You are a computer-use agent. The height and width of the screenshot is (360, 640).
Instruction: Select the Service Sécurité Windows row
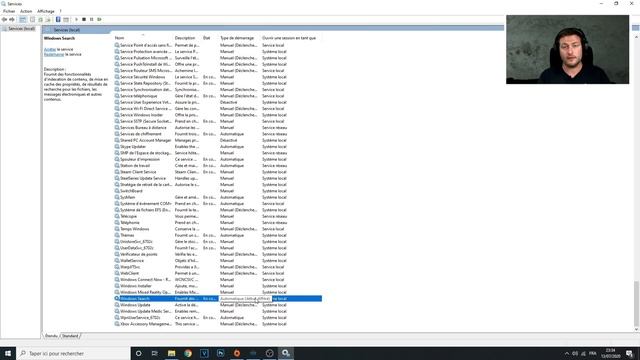pos(218,77)
